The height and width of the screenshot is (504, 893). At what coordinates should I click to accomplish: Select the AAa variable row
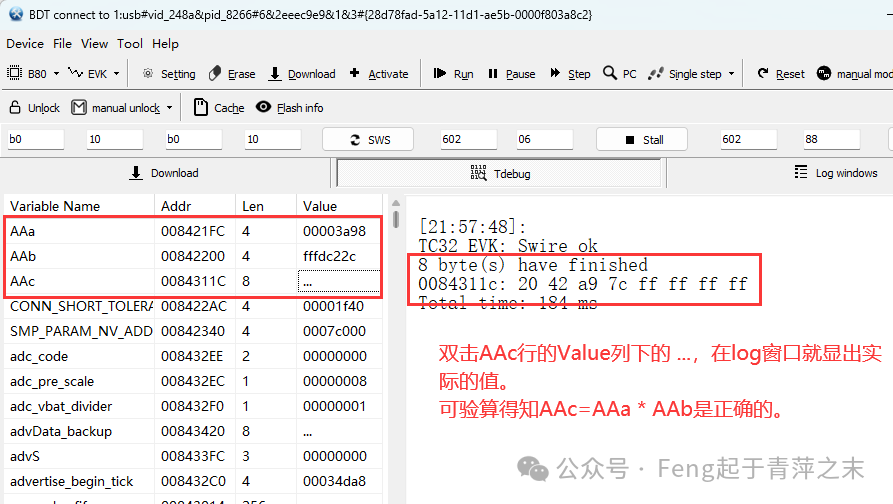click(x=193, y=231)
